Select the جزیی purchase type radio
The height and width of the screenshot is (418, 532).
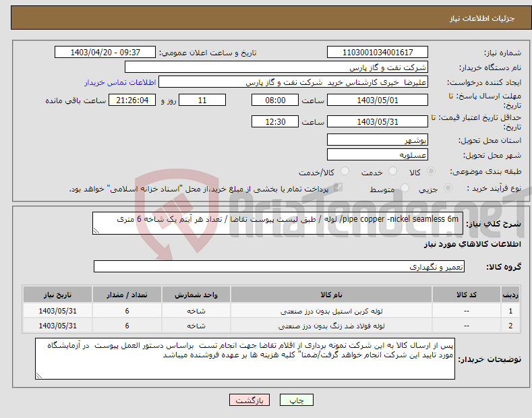point(448,188)
